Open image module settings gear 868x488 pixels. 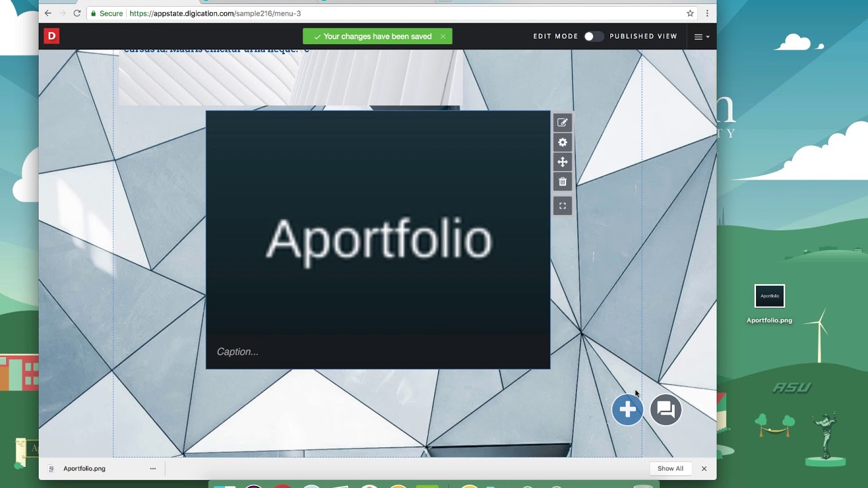562,142
